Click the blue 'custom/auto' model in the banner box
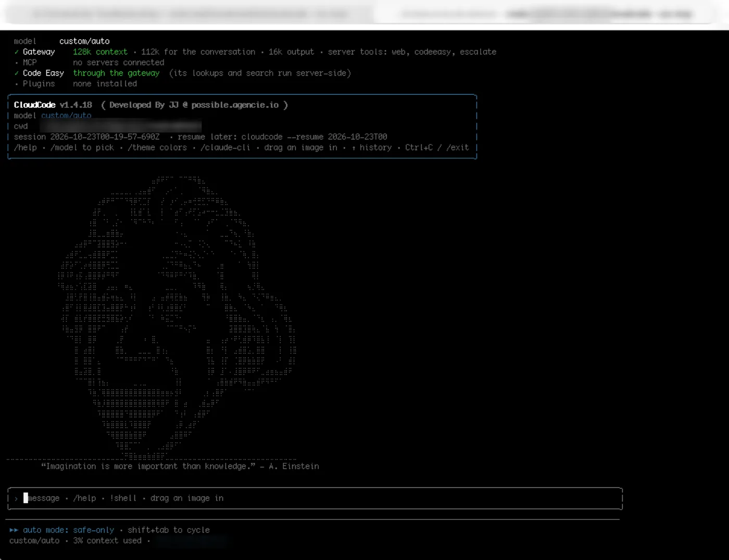Viewport: 729px width, 560px height. pyautogui.click(x=66, y=116)
